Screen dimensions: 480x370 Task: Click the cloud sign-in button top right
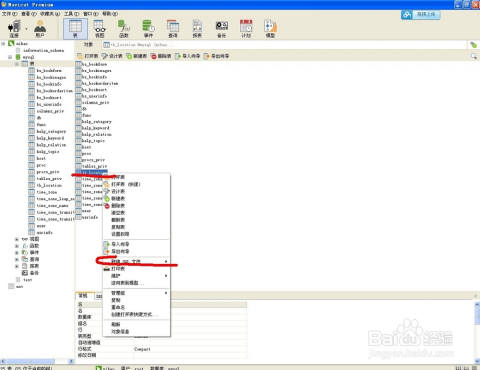421,15
